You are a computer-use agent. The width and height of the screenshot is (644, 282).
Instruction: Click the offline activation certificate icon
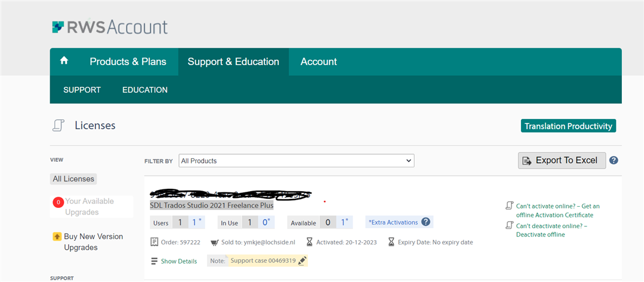point(509,205)
